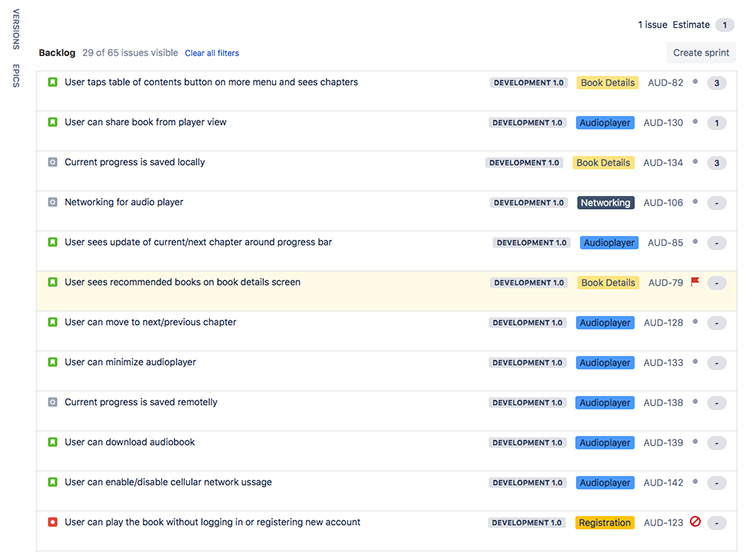Image resolution: width=750 pixels, height=552 pixels.
Task: Select 'User can move to next/previous chapter'
Action: tap(386, 331)
